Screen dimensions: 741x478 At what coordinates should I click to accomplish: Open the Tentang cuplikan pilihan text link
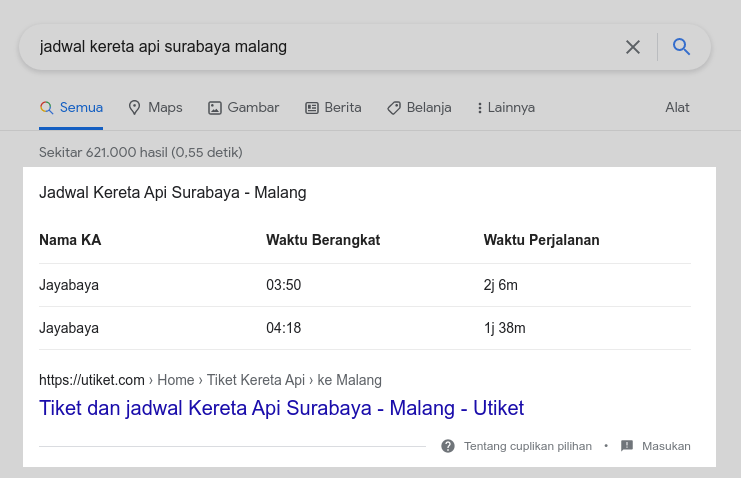coord(527,446)
